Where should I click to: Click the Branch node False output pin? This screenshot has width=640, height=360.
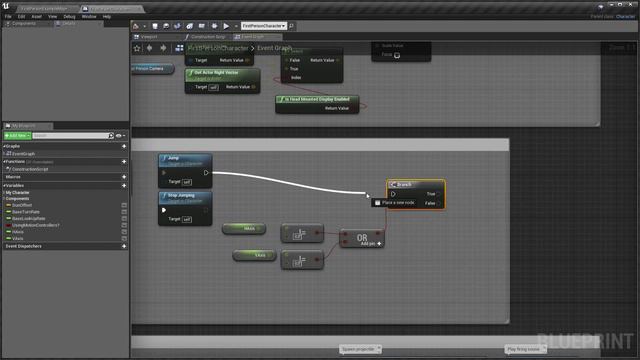[439, 203]
